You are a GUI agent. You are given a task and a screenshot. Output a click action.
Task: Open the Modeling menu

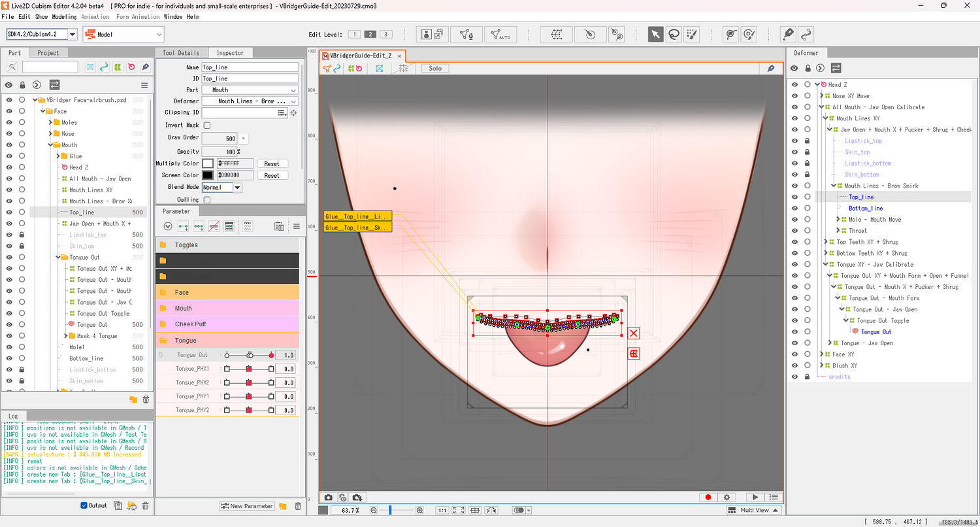click(x=64, y=16)
